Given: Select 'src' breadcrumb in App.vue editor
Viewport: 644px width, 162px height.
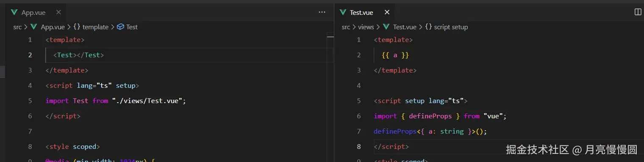Looking at the screenshot, I should click(17, 27).
